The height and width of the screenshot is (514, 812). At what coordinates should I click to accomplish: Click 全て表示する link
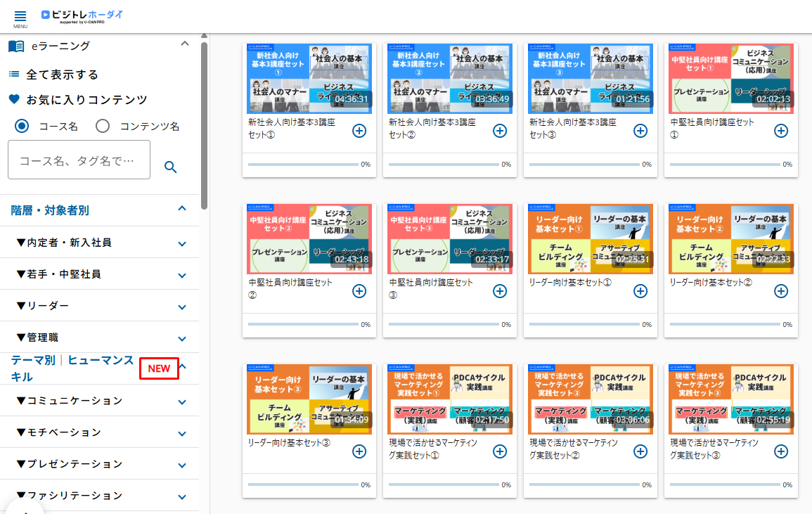coord(62,75)
